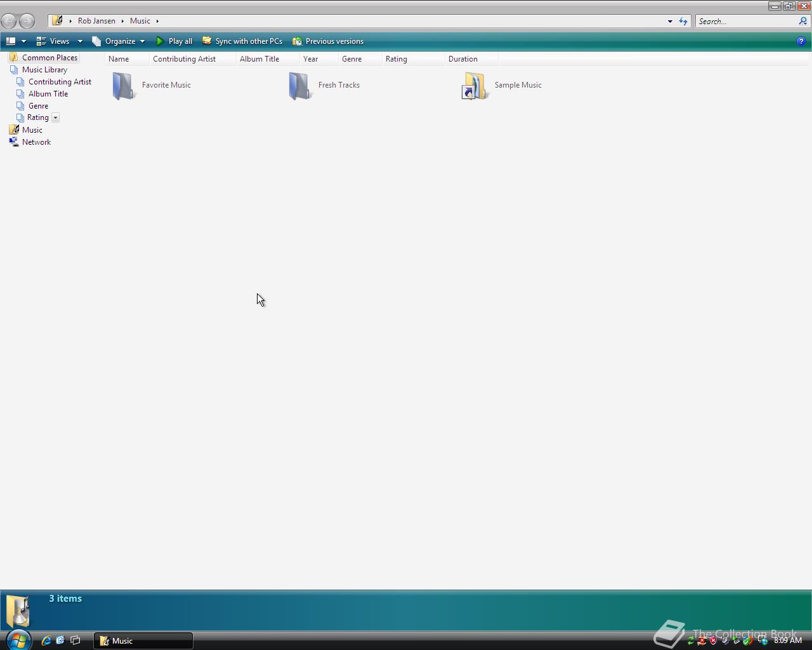Select Music Library in navigation pane
This screenshot has height=650, width=812.
point(39,70)
